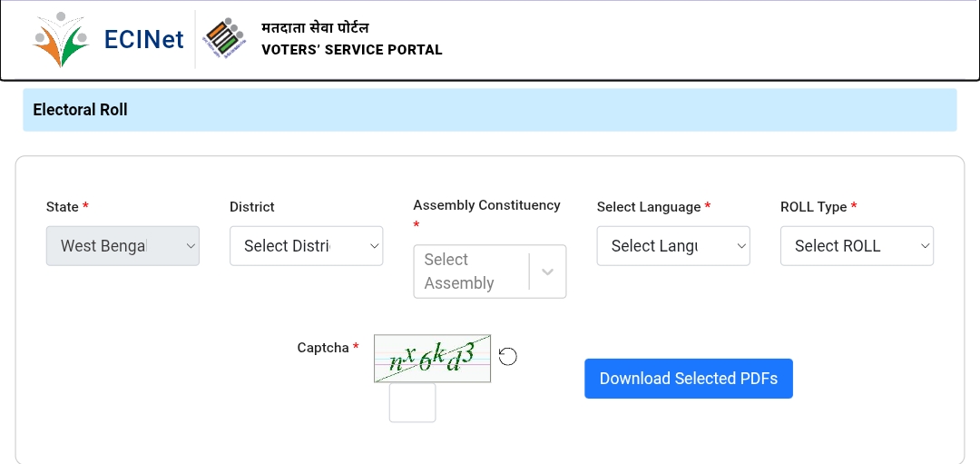The height and width of the screenshot is (464, 980).
Task: Click the captcha text input box
Action: (413, 403)
